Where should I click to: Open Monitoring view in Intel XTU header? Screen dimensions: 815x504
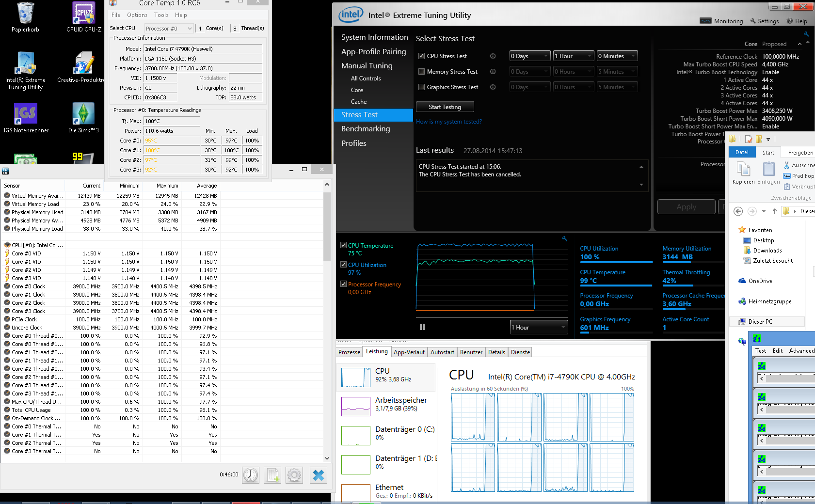click(x=721, y=21)
